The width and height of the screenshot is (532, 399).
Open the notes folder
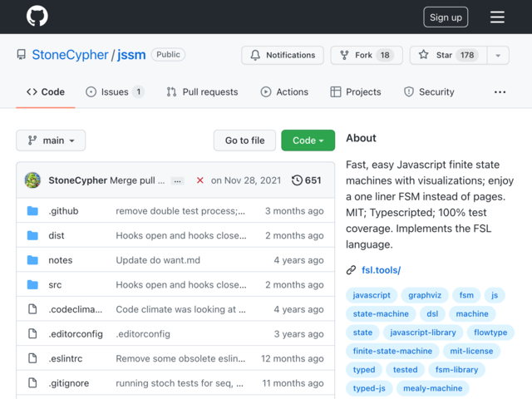click(x=61, y=260)
